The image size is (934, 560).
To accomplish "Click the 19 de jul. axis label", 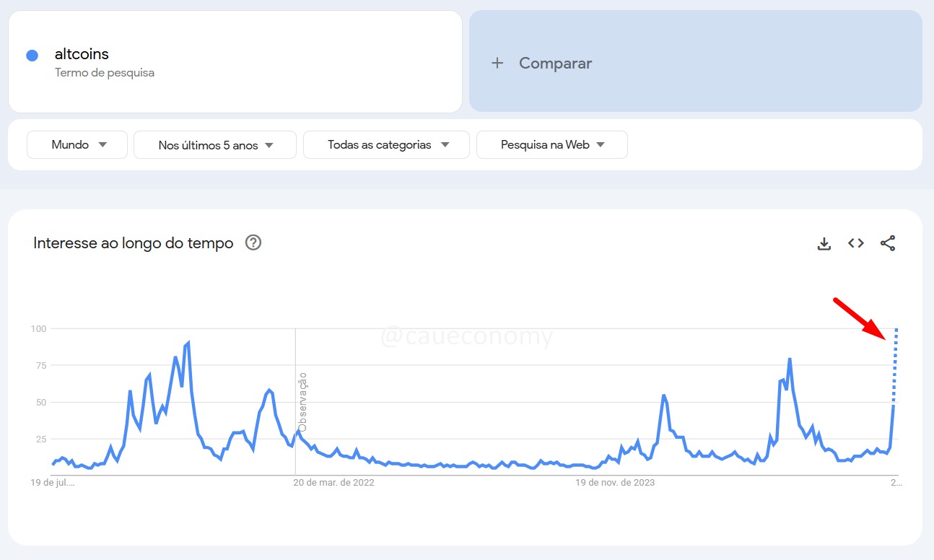I will [x=54, y=482].
